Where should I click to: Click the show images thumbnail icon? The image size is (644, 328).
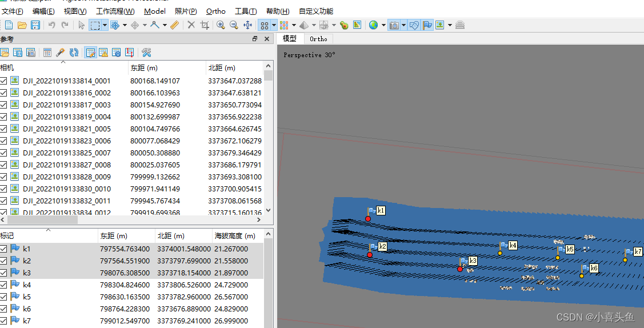pyautogui.click(x=440, y=26)
